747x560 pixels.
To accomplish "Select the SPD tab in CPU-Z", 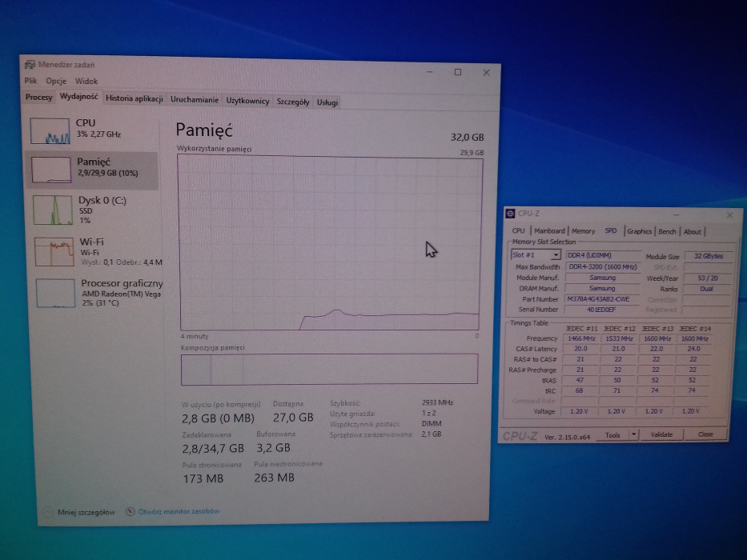I will click(x=610, y=230).
